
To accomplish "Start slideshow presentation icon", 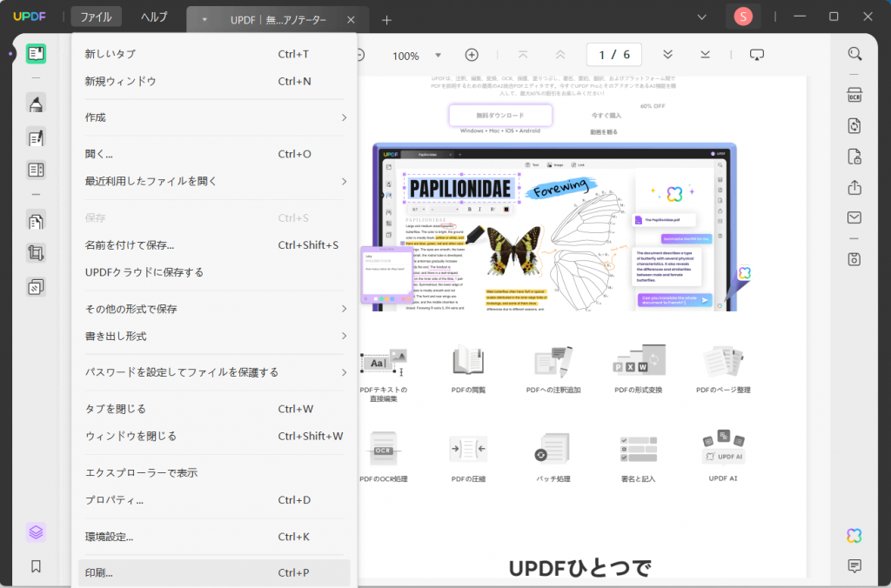I will point(757,55).
